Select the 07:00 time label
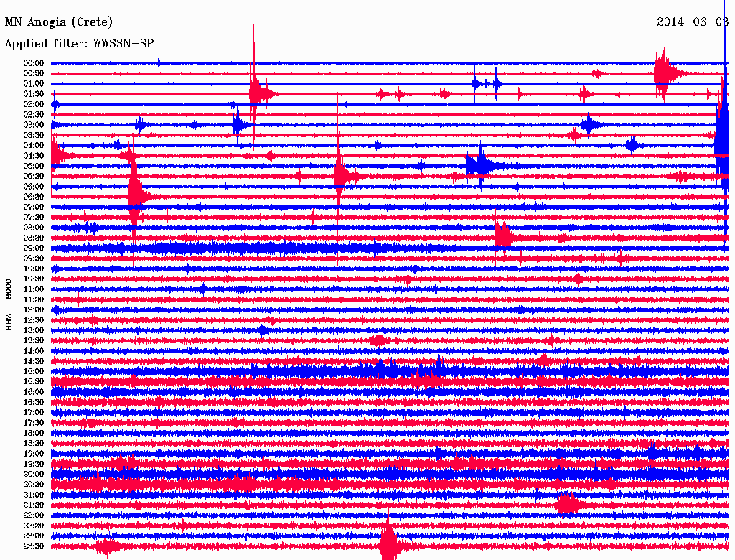 34,207
